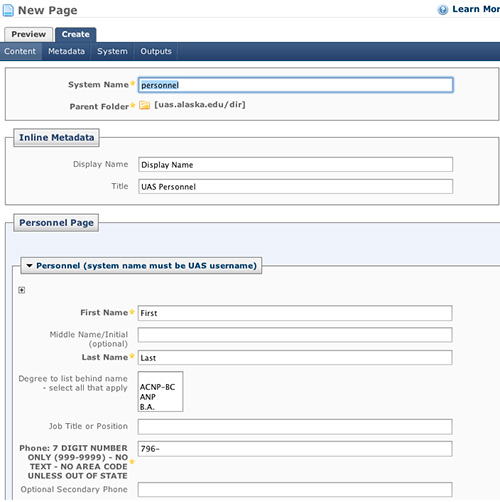This screenshot has height=502, width=500.
Task: Open the uas.alaska.edu/dir parent folder link
Action: [x=200, y=105]
